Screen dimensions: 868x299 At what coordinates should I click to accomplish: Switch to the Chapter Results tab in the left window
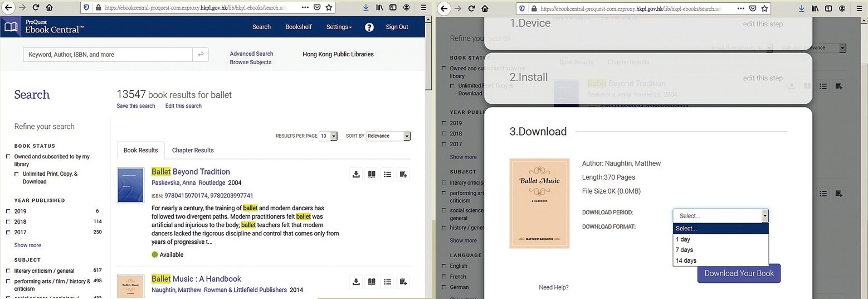tap(193, 150)
